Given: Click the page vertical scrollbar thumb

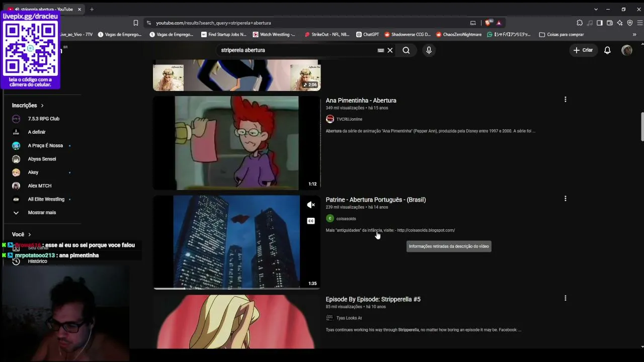Looking at the screenshot, I should click(642, 127).
